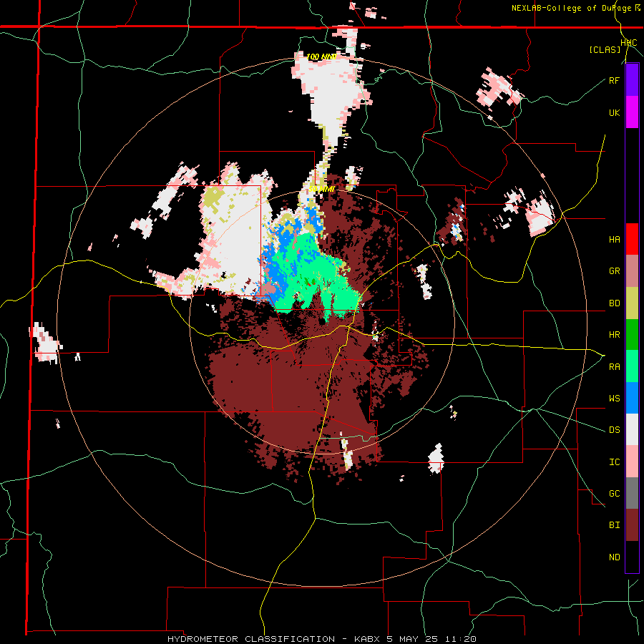Click the IC legend label

tap(614, 462)
